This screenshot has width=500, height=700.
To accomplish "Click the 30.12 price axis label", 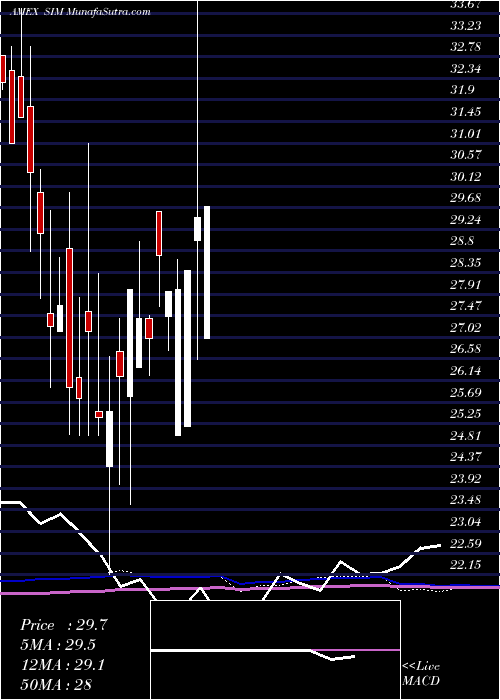I will coord(466,176).
